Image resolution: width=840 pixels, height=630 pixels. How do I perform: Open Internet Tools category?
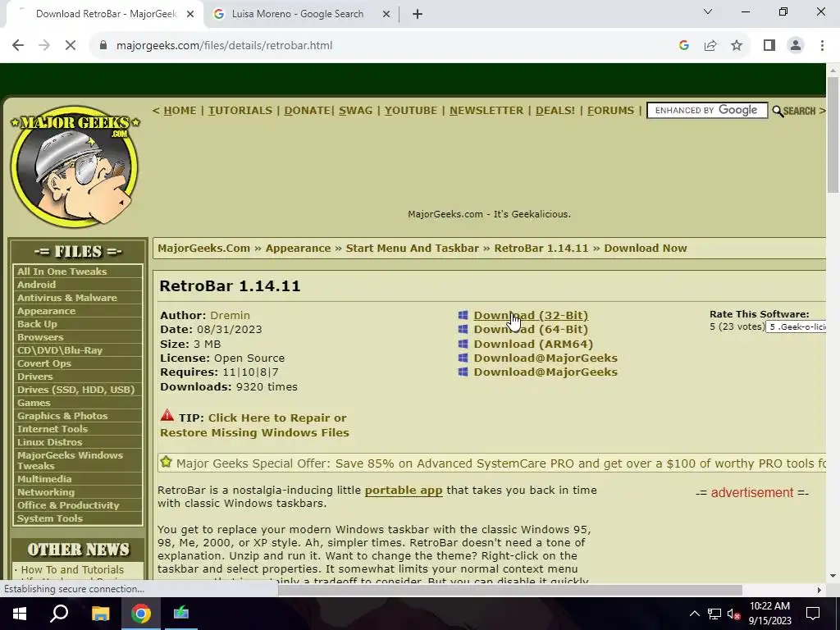pyautogui.click(x=52, y=429)
